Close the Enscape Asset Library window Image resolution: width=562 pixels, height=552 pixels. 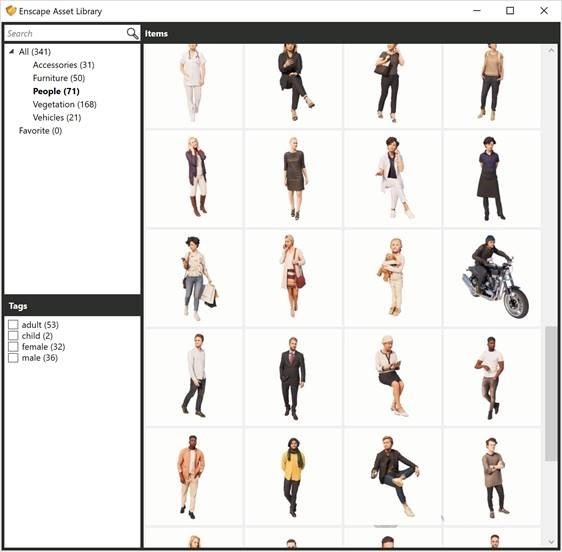click(544, 11)
